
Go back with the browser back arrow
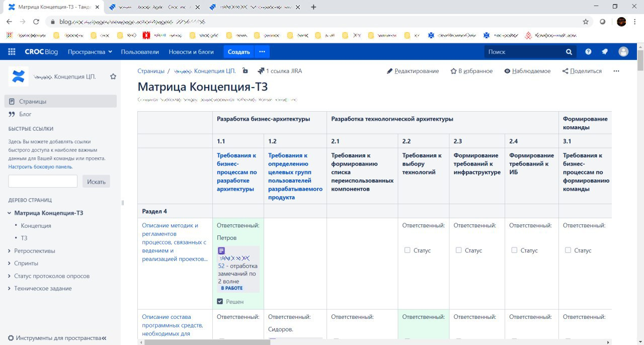(x=10, y=22)
